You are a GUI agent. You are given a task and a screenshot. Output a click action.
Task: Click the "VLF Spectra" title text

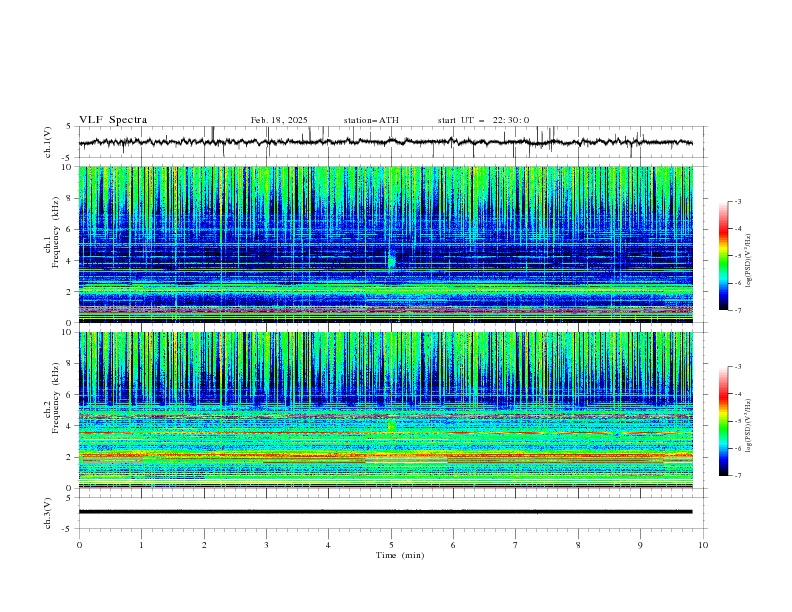pos(113,120)
